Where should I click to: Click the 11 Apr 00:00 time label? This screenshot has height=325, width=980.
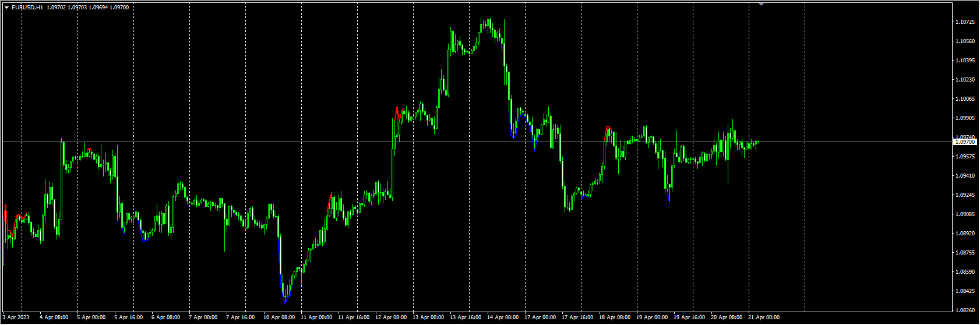pos(316,317)
